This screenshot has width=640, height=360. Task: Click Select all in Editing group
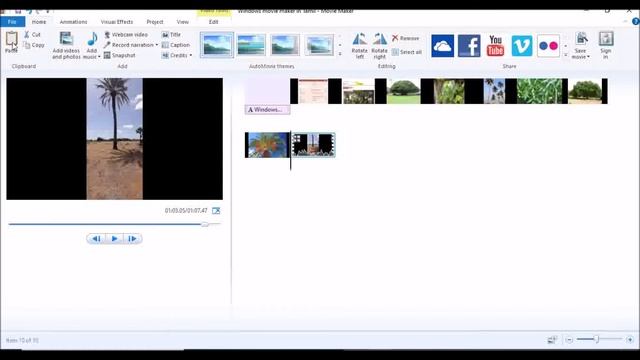coord(407,52)
